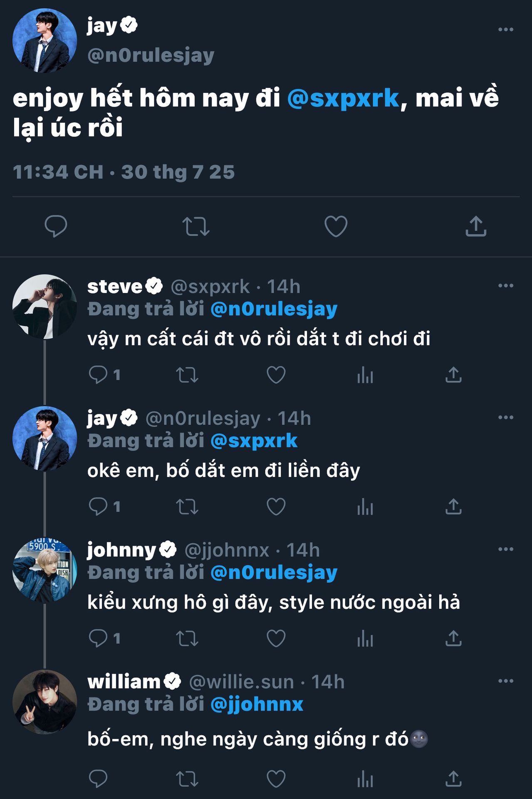
Task: Reply to johnny's comment
Action: [x=99, y=638]
